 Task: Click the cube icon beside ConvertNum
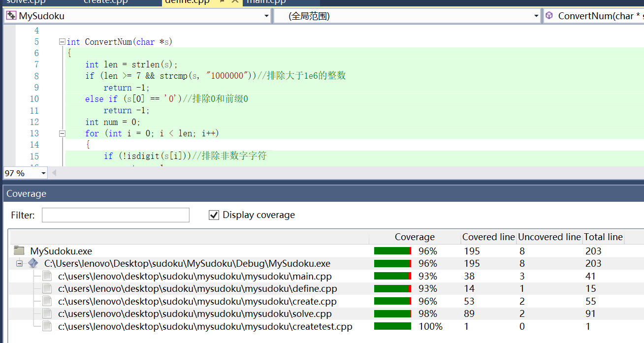click(549, 16)
